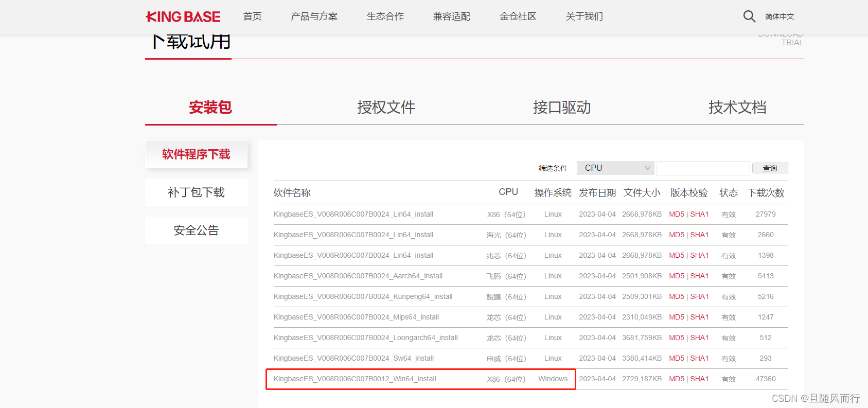Click the 2729,187KB file size

point(642,379)
